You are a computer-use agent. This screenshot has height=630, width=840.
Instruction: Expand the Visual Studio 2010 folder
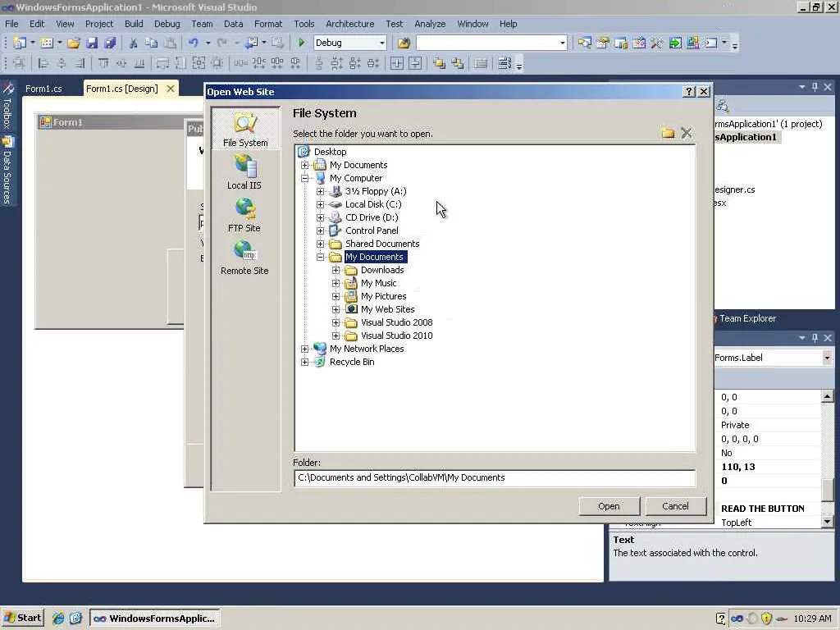336,336
